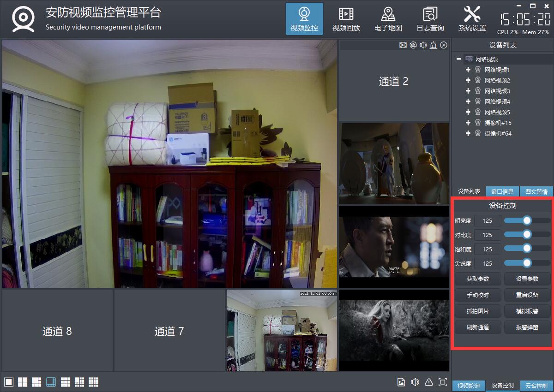This screenshot has width=554, height=392.
Task: Switch to the 窗口信息 tab
Action: (502, 191)
